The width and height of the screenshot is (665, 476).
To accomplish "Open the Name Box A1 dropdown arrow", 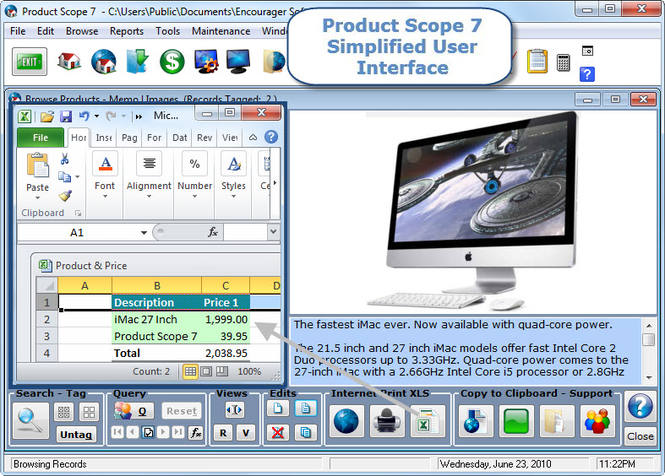I will [x=144, y=232].
